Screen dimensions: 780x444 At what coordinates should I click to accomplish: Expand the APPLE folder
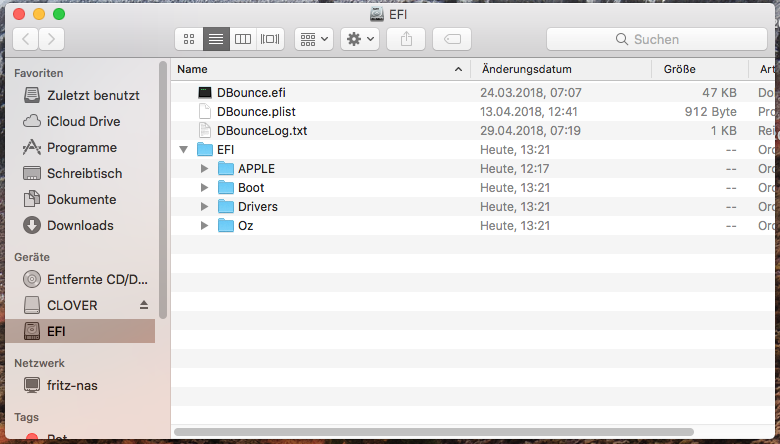click(204, 169)
